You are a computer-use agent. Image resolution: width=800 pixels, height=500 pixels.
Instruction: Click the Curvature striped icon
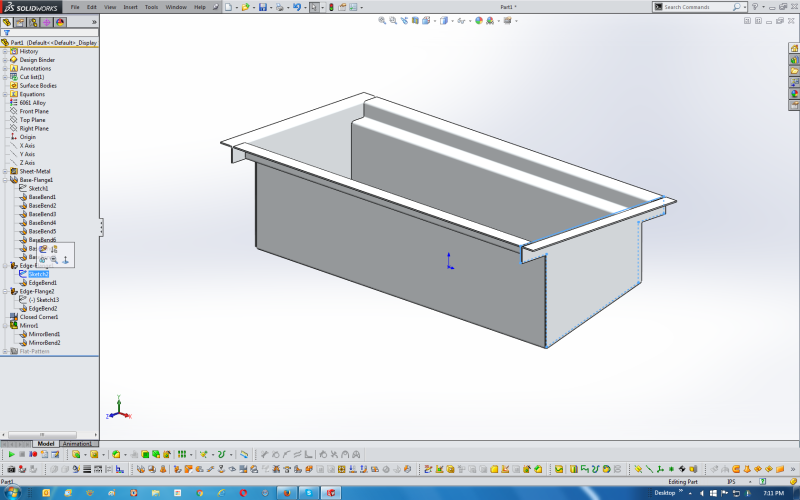(87, 469)
